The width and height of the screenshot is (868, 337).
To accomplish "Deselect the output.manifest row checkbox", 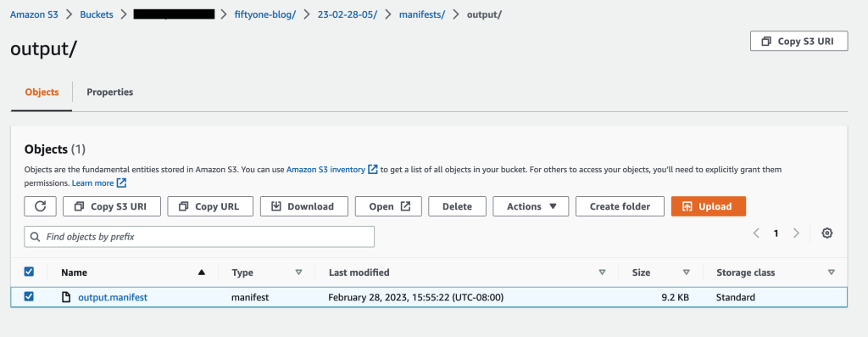I will point(29,296).
